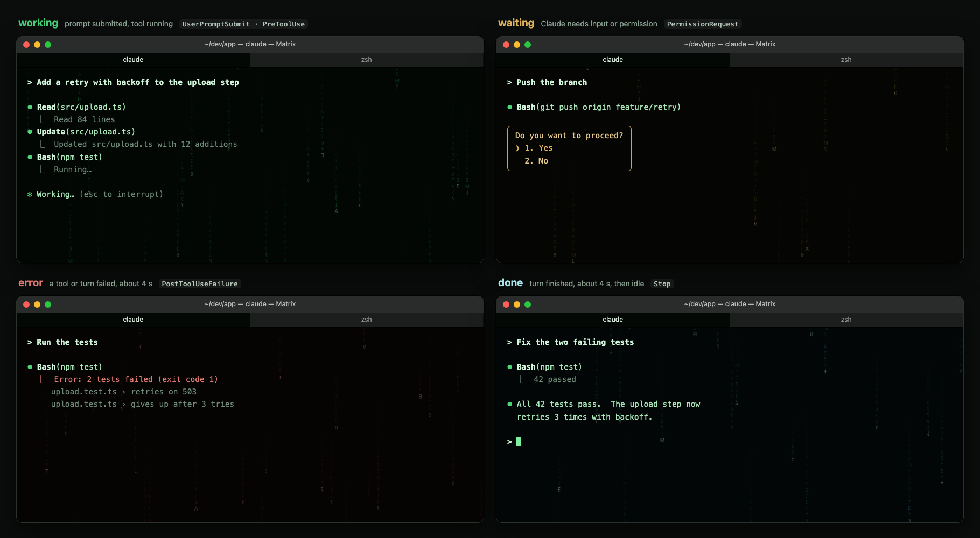Click the green bullet beside Read(src/upload.ts)

30,107
